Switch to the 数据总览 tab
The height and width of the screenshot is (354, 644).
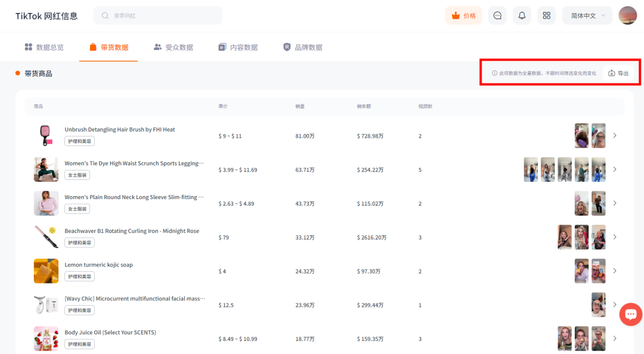[44, 47]
